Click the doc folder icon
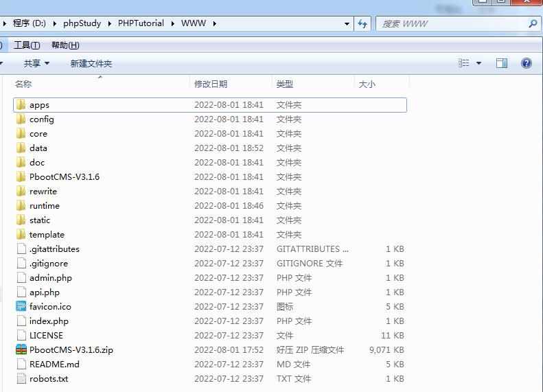The height and width of the screenshot is (392, 543). click(21, 163)
